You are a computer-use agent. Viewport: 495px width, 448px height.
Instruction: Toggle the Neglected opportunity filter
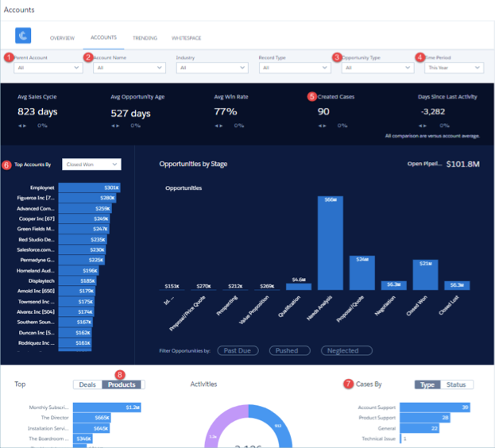coord(346,350)
